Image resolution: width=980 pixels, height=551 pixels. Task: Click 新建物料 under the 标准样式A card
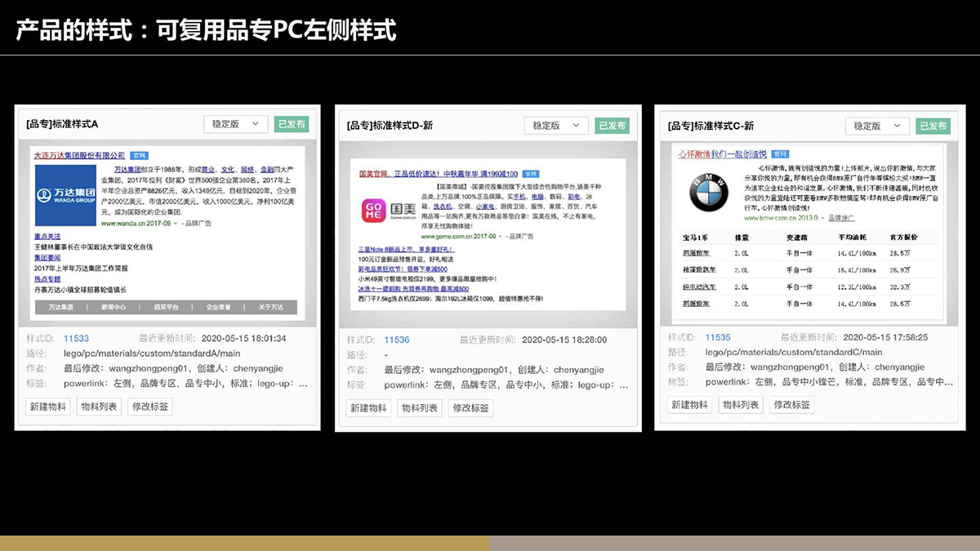coord(48,407)
